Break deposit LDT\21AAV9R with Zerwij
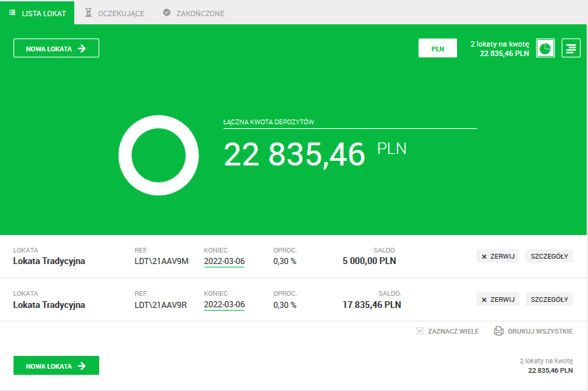 click(x=498, y=299)
